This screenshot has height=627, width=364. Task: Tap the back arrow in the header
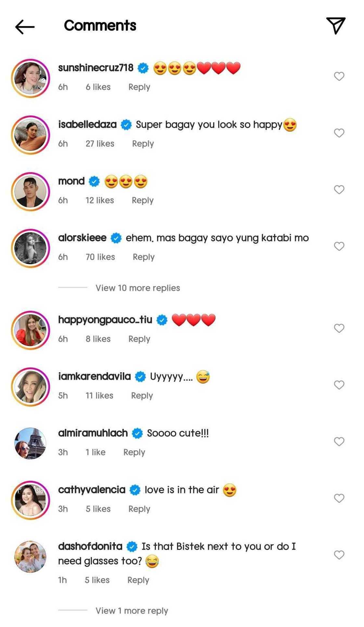coord(25,27)
